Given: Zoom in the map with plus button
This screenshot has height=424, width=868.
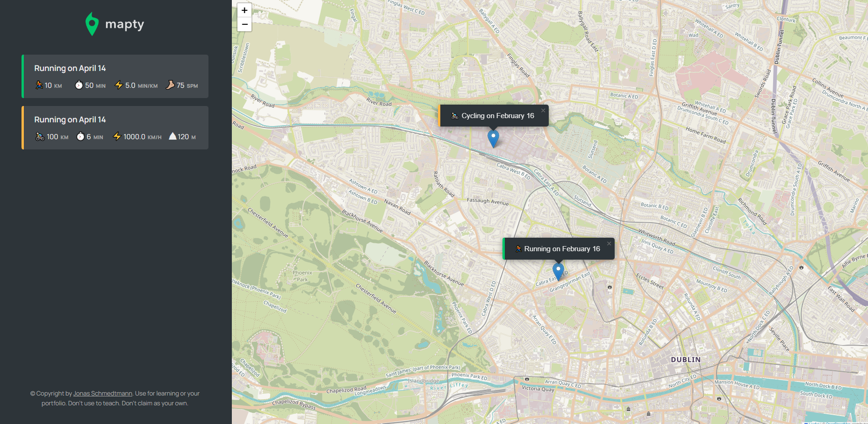Looking at the screenshot, I should pos(244,10).
